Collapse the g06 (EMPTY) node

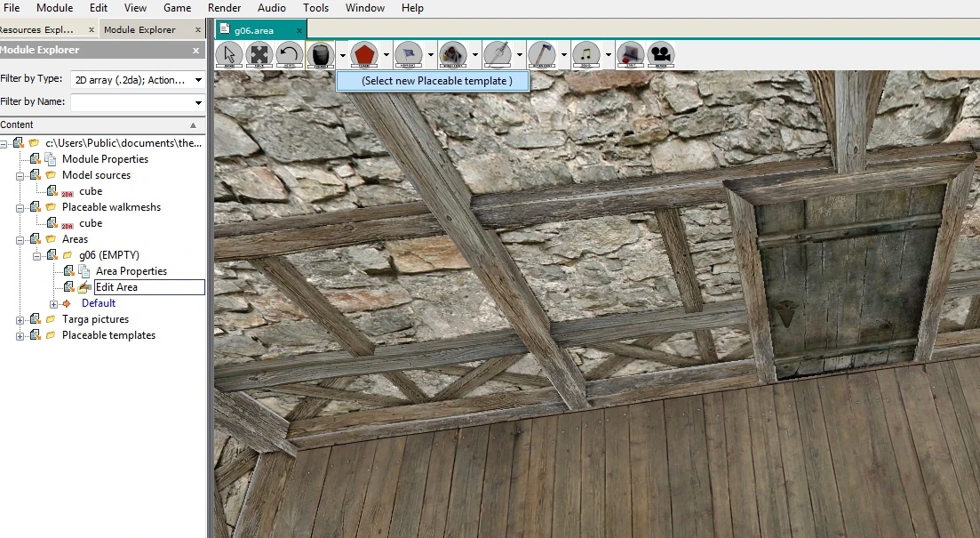(x=37, y=256)
